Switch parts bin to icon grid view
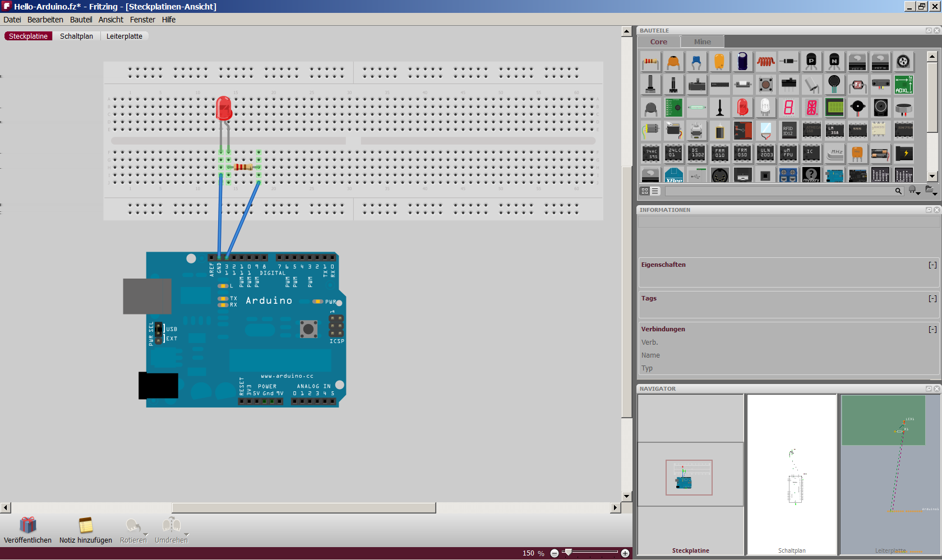 (645, 191)
